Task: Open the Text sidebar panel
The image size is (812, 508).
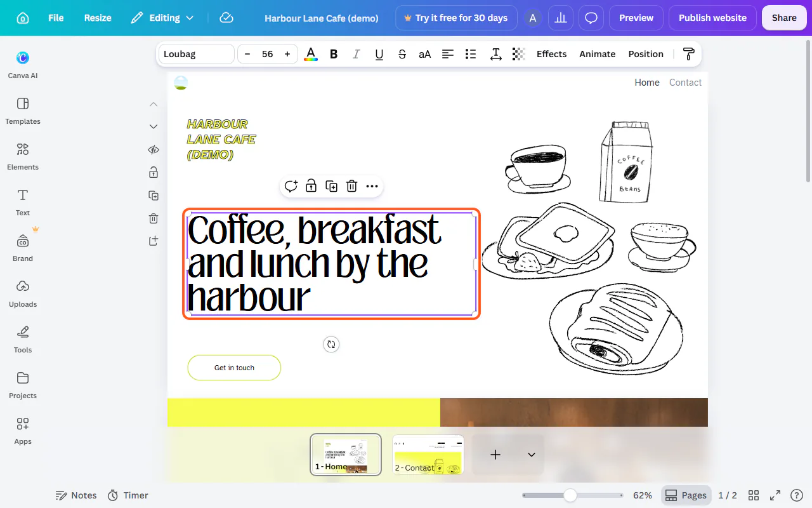Action: pos(23,201)
